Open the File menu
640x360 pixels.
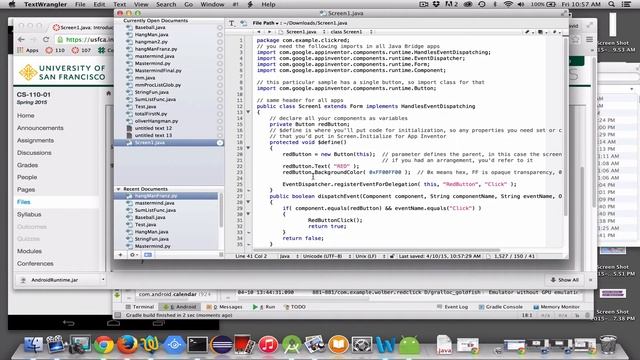click(x=80, y=4)
